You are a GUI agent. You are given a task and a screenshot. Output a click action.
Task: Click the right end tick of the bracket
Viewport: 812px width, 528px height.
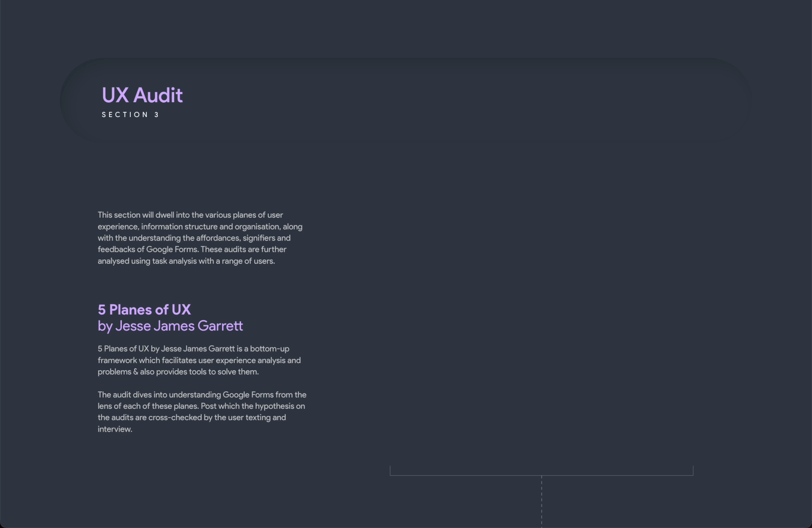click(693, 471)
